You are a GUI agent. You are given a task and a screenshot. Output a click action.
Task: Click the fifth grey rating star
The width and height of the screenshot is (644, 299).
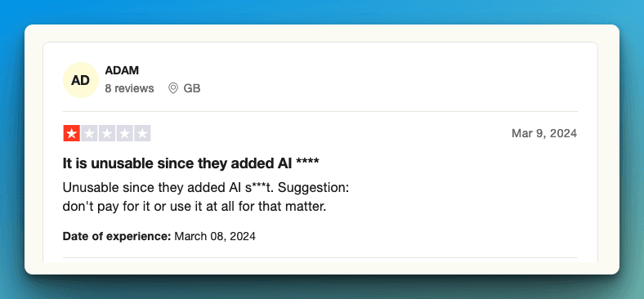coord(142,133)
